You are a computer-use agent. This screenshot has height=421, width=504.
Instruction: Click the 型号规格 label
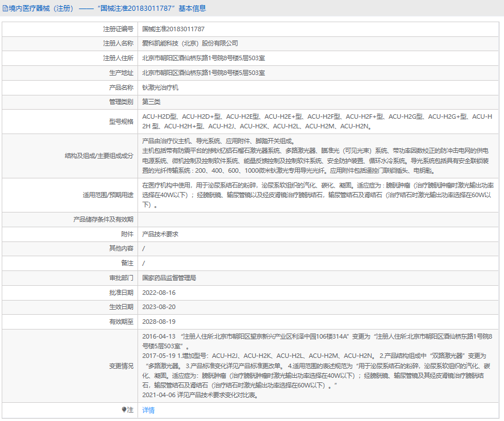(121, 122)
